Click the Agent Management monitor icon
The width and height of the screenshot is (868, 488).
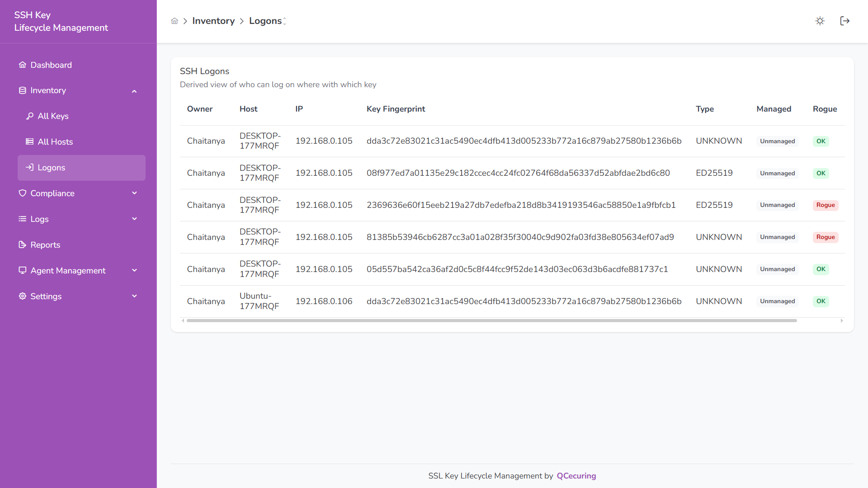22,270
